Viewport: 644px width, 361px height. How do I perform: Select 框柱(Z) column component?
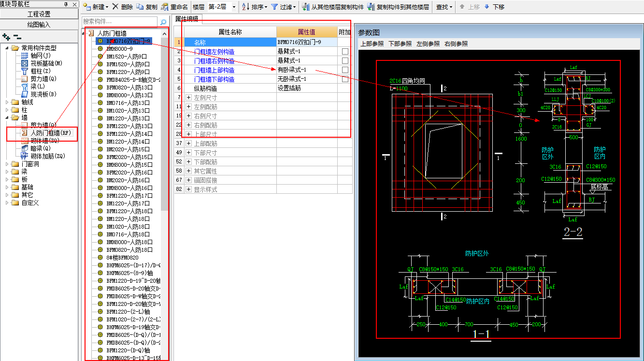point(36,71)
